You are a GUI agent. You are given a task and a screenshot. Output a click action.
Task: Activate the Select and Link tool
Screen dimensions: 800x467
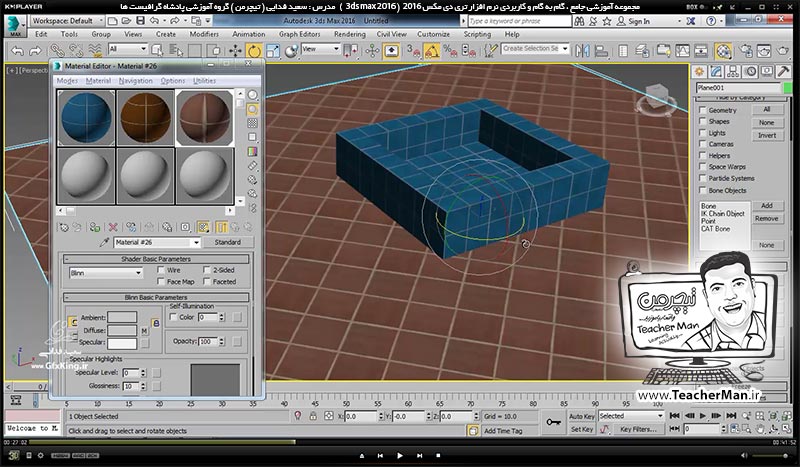57,51
